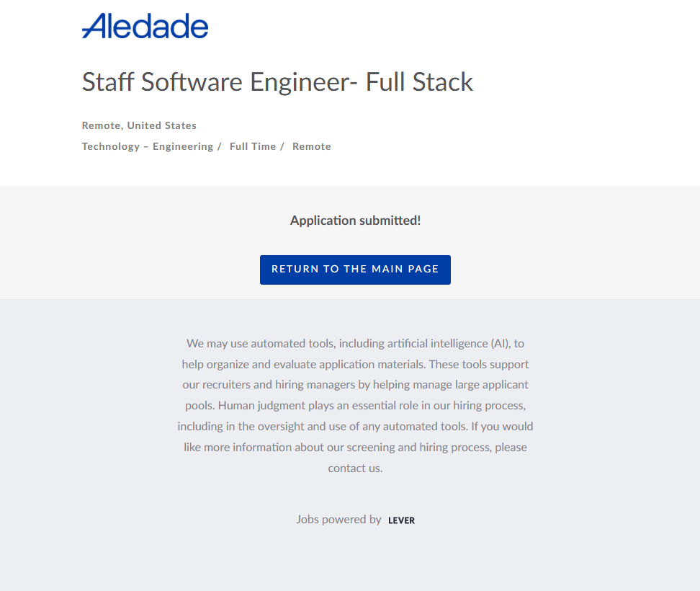Click the "Jobs powered by" footer text
The width and height of the screenshot is (700, 591).
pos(338,520)
